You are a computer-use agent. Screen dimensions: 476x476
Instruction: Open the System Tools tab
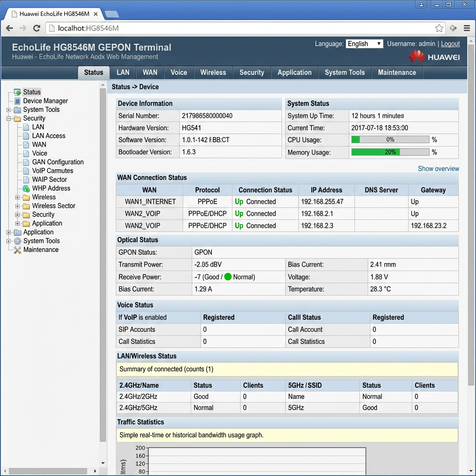[344, 73]
